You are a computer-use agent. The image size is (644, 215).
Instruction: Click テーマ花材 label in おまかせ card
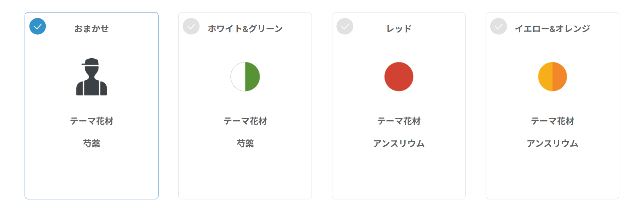92,121
